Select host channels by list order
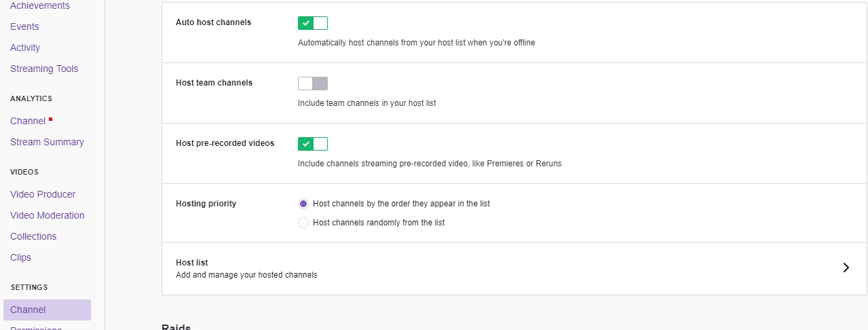The width and height of the screenshot is (868, 330). tap(303, 204)
